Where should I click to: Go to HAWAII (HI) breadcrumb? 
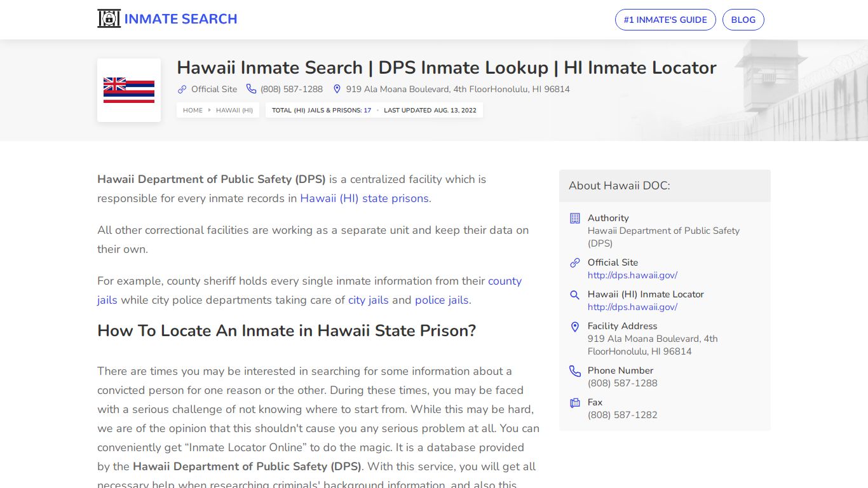[234, 111]
